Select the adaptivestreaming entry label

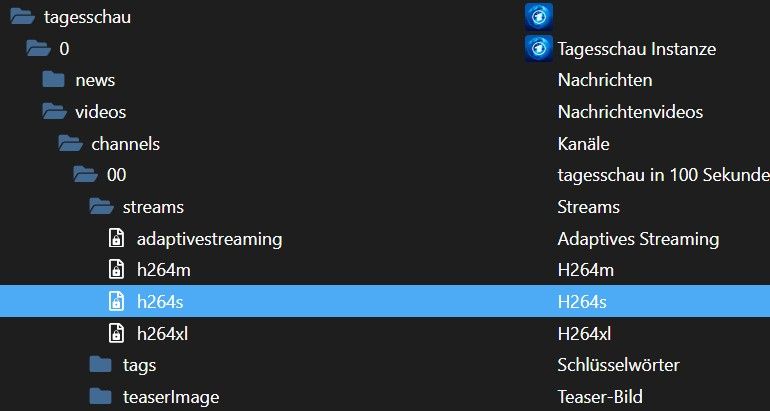[x=210, y=240]
